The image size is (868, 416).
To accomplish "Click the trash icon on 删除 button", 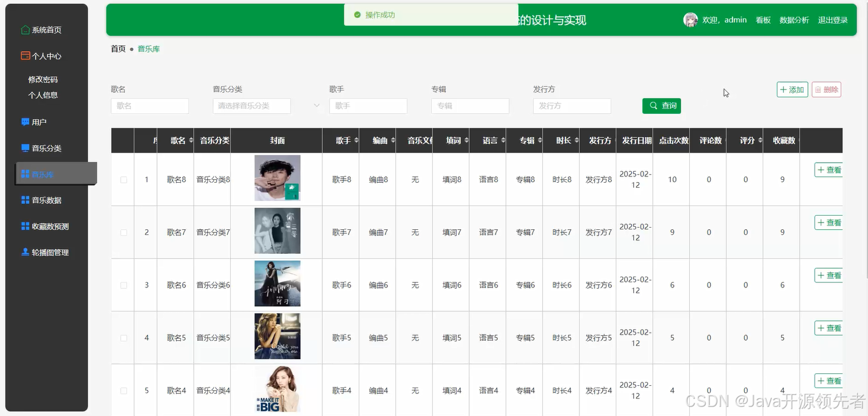I will click(x=818, y=90).
